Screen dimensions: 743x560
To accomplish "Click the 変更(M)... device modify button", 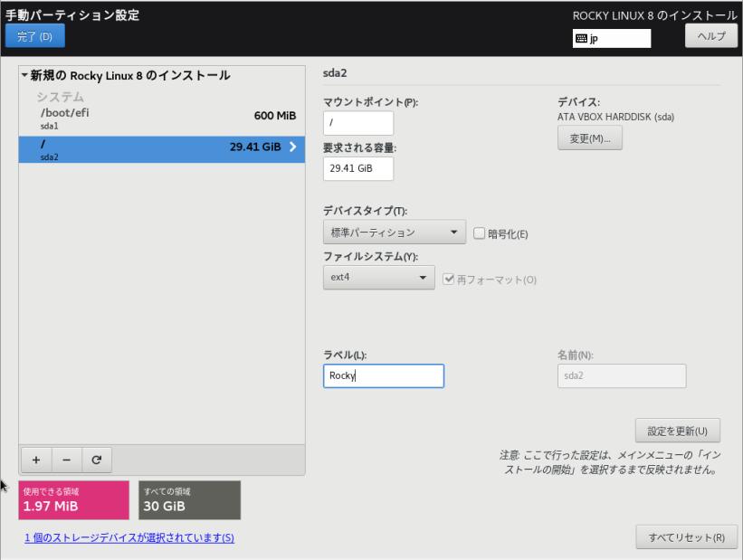I will click(590, 138).
